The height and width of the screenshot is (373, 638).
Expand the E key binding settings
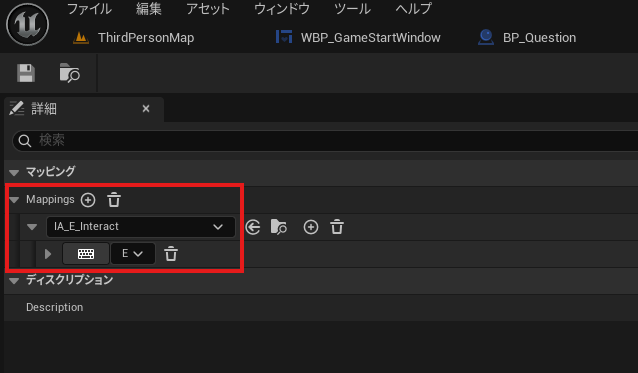pos(48,254)
